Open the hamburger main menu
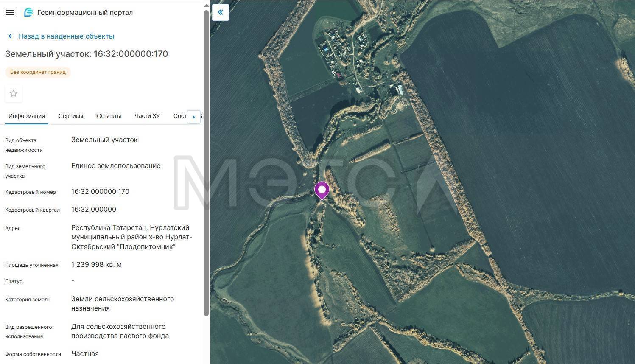 [x=10, y=12]
